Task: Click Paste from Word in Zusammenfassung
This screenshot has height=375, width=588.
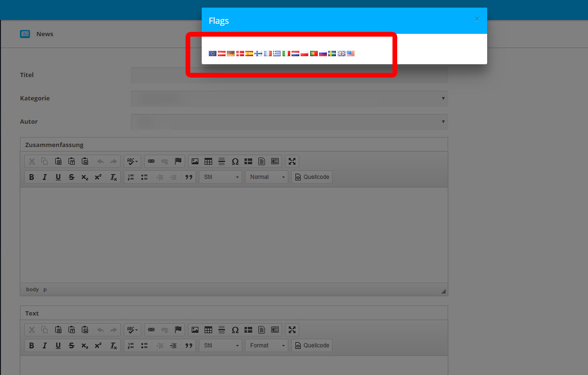Action: click(x=85, y=161)
